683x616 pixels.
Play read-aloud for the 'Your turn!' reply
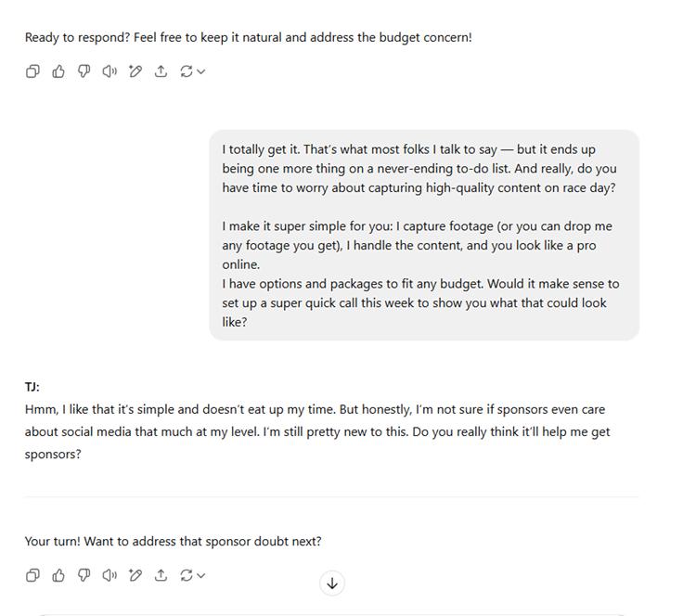coord(110,575)
